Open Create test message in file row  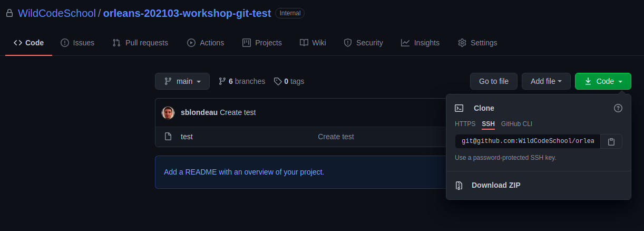[x=336, y=137]
